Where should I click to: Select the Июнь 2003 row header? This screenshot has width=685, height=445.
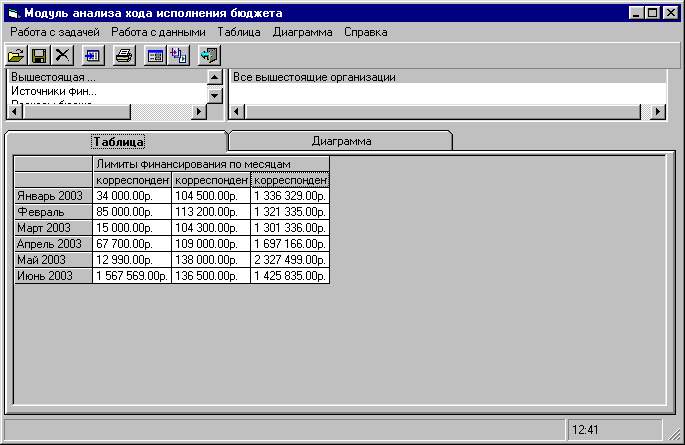point(53,276)
